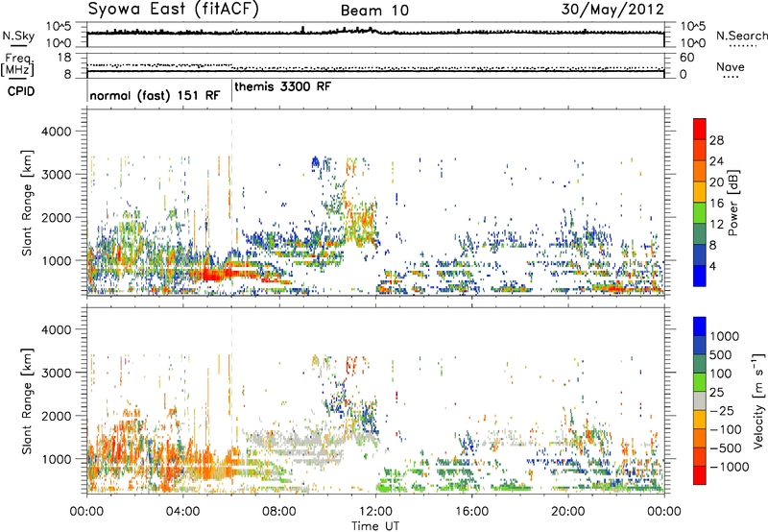
Task: Click the '20:00' time tick label
Action: click(x=568, y=512)
